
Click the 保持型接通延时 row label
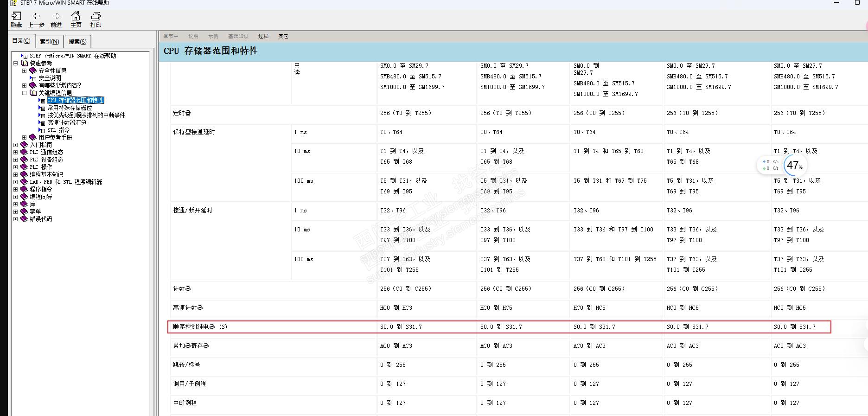[194, 132]
